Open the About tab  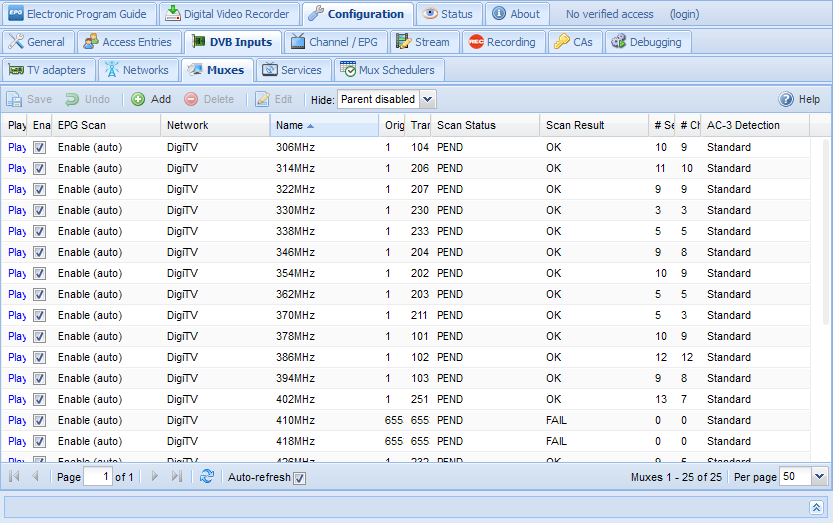[517, 14]
